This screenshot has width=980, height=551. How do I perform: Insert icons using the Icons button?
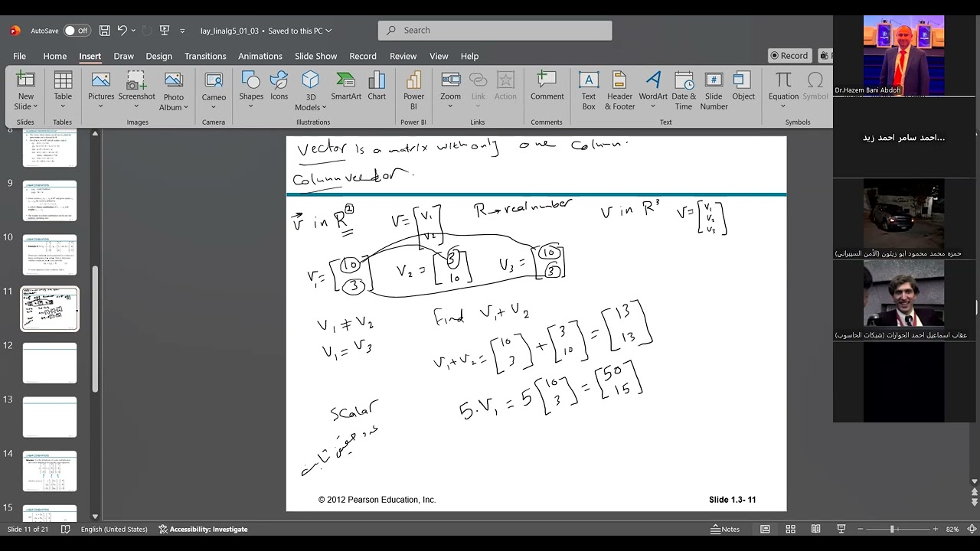click(x=279, y=86)
